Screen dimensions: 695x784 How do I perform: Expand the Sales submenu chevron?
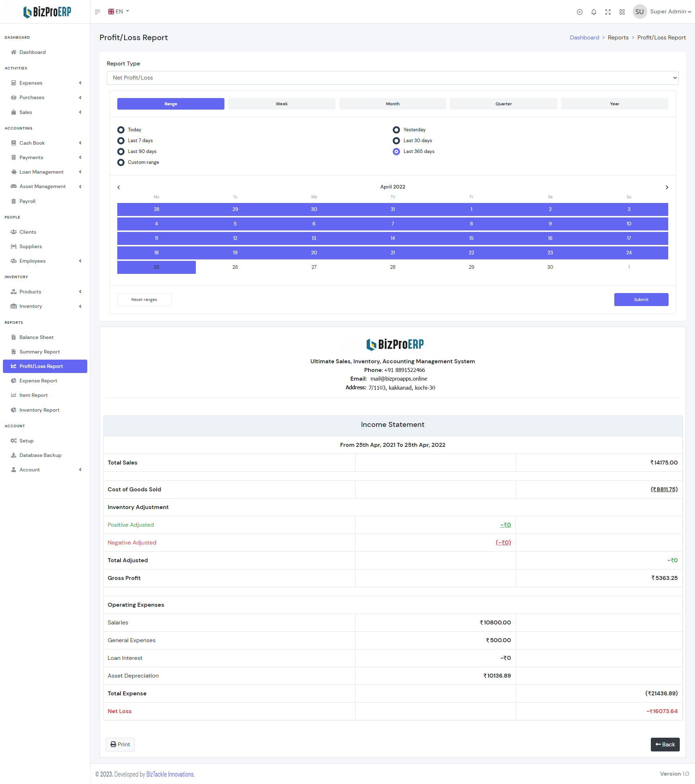click(x=80, y=113)
